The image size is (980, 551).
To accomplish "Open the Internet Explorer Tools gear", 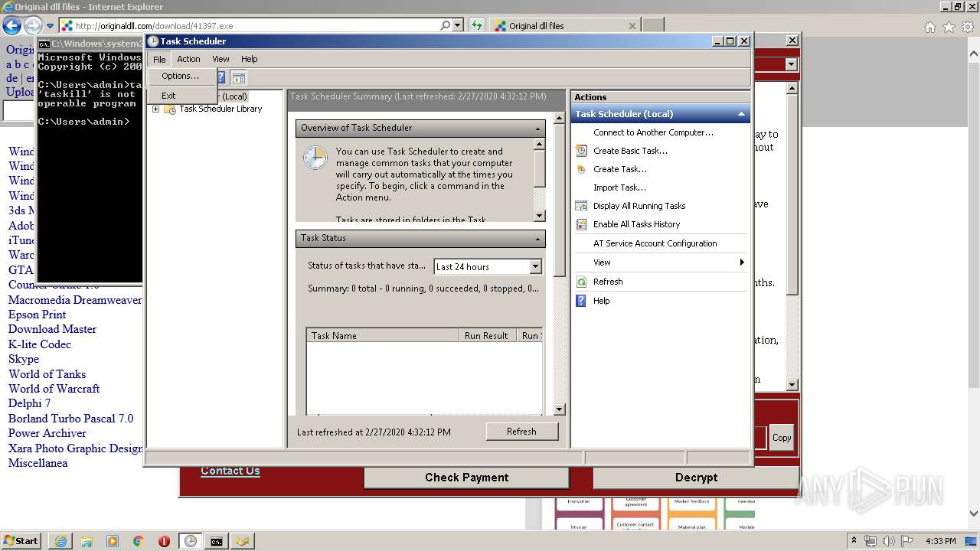I will (x=968, y=27).
